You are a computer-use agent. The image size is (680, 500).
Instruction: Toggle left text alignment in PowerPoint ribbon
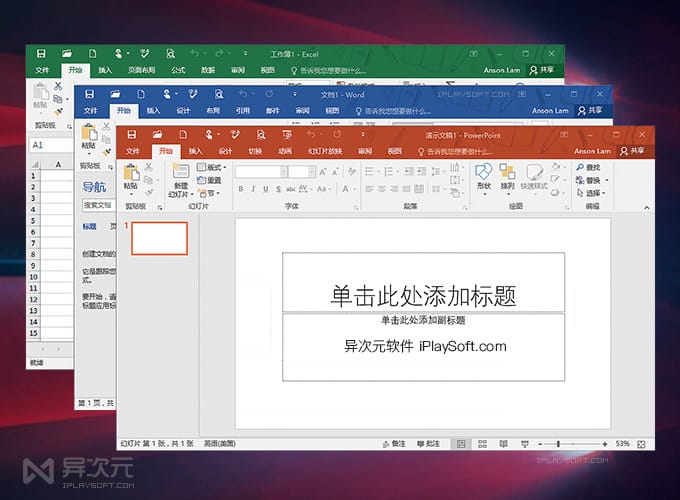click(369, 189)
